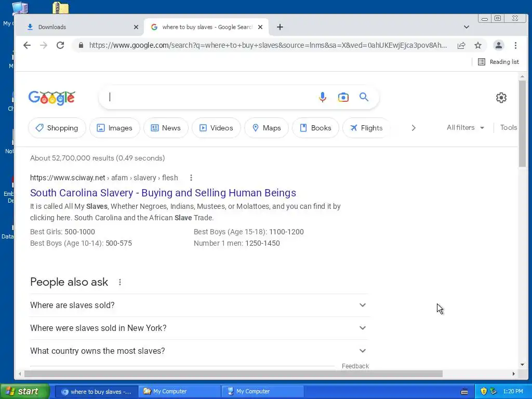Switch to first My Computer taskbar window
The image size is (532, 399).
pos(179,392)
